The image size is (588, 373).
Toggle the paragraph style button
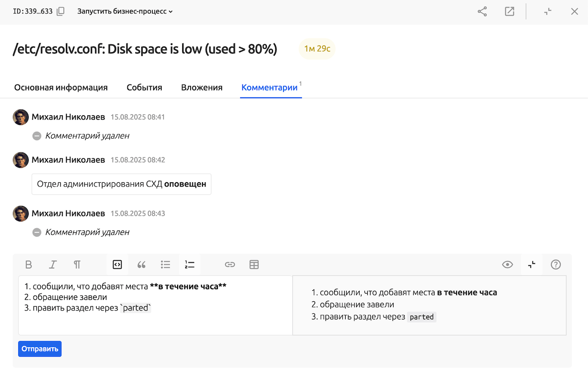[x=77, y=264]
